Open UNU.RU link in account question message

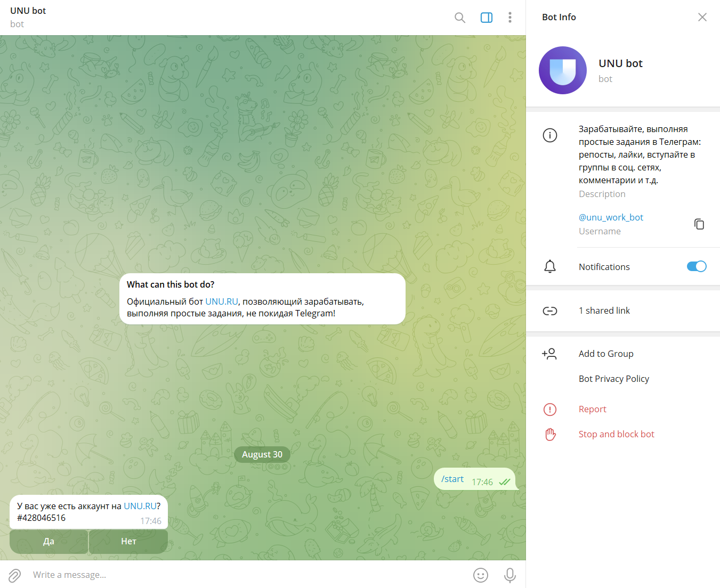click(x=140, y=506)
